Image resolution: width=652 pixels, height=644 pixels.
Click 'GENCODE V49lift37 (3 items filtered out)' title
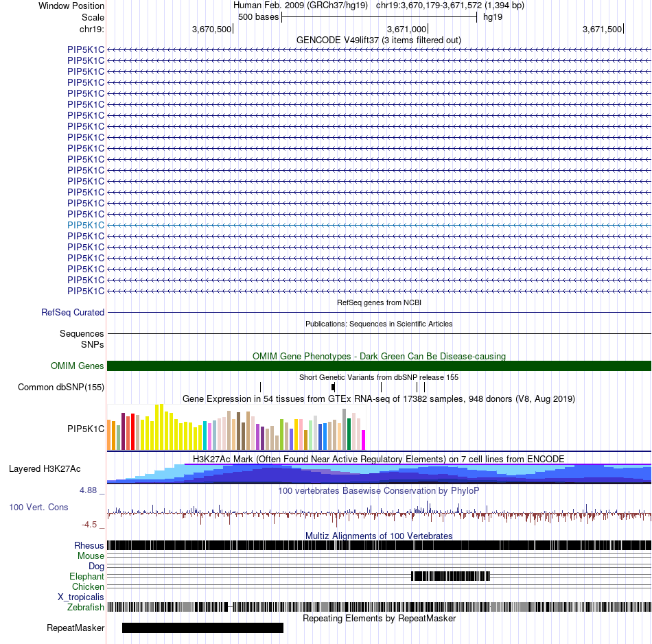click(x=378, y=40)
